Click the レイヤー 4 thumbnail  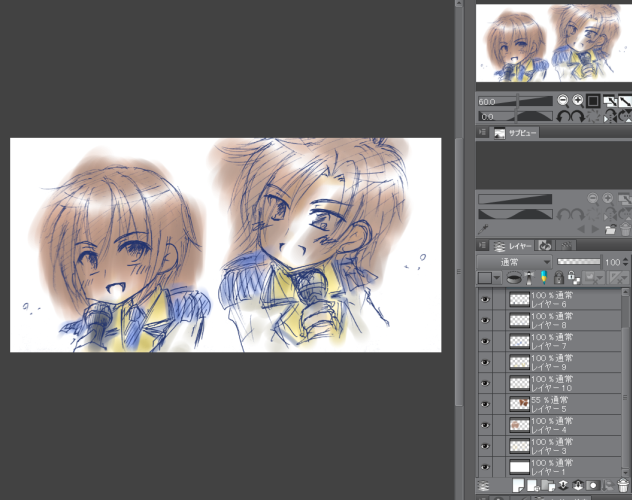click(519, 425)
